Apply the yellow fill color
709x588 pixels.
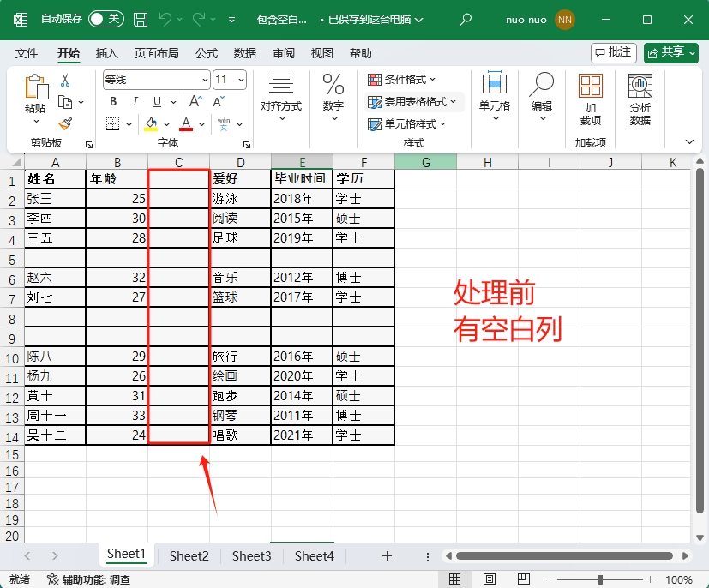click(151, 123)
